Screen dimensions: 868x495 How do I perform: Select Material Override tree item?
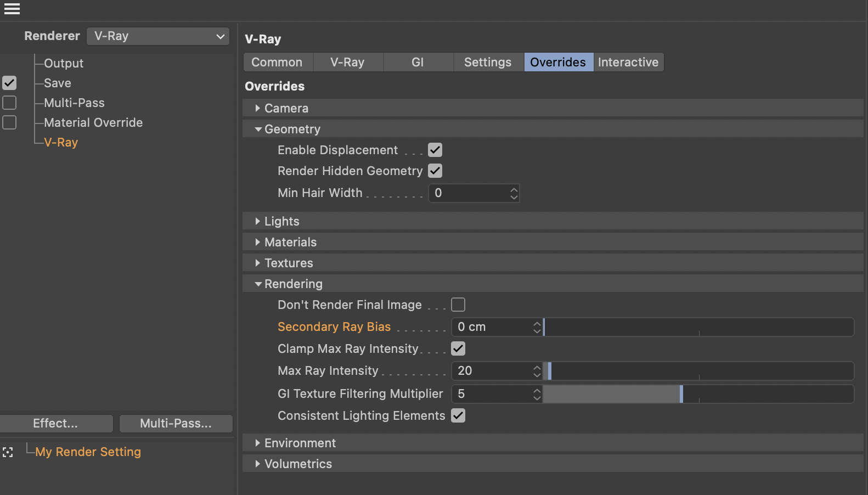click(93, 123)
